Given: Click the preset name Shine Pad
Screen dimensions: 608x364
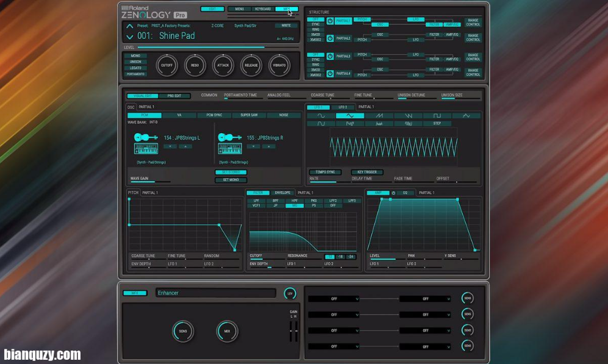Looking at the screenshot, I should [x=177, y=35].
